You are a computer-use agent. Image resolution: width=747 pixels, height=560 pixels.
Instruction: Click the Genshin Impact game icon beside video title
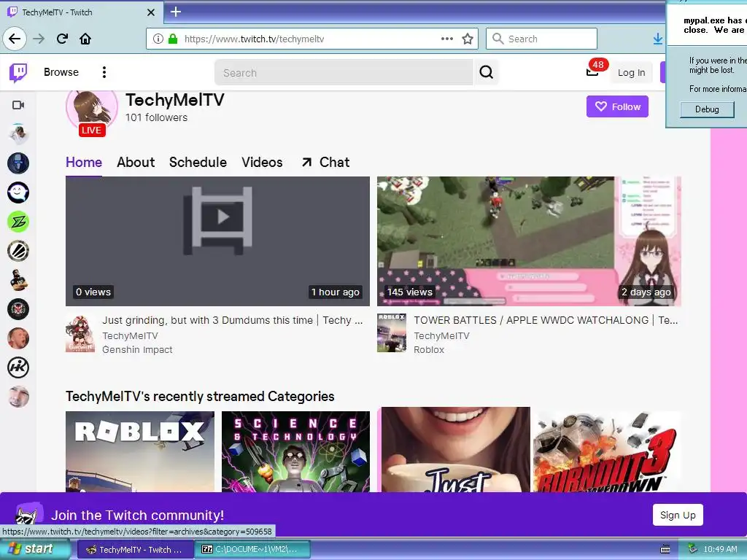80,333
